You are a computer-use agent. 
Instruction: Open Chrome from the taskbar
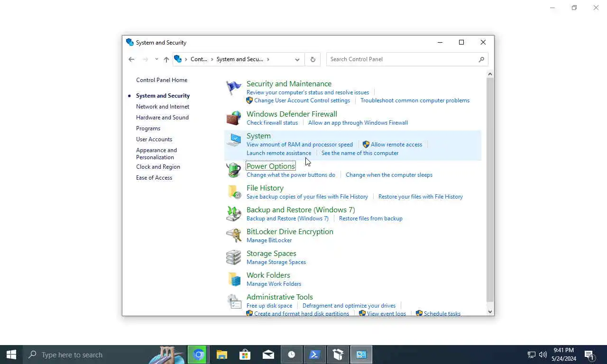tap(198, 355)
